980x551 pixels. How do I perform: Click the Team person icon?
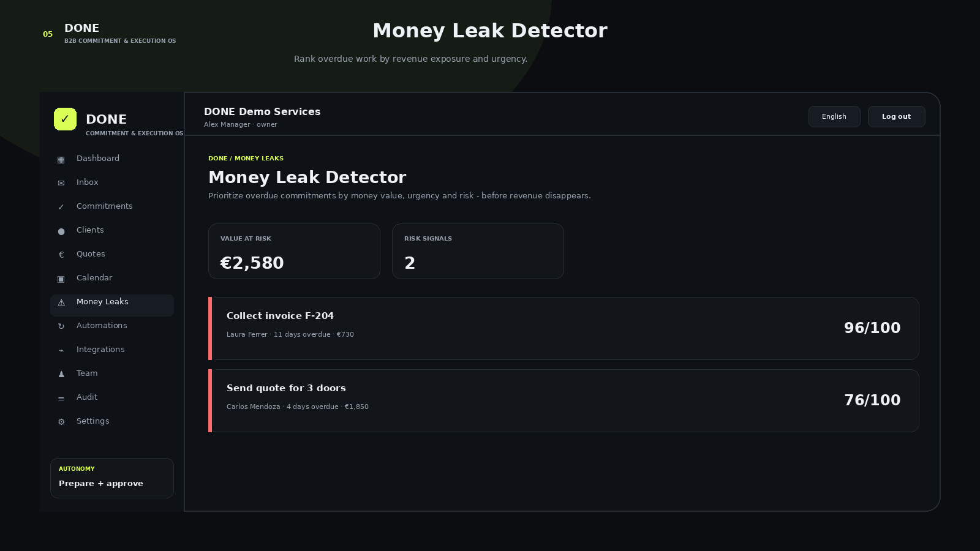tap(61, 374)
